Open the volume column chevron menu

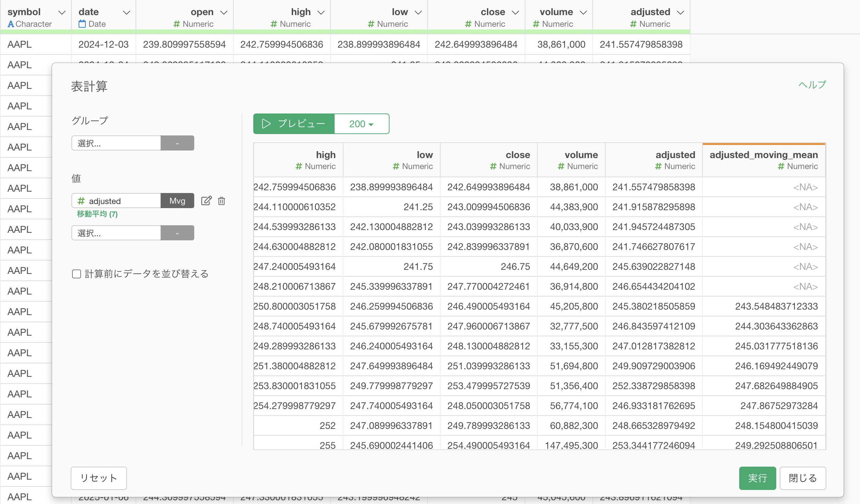[583, 12]
